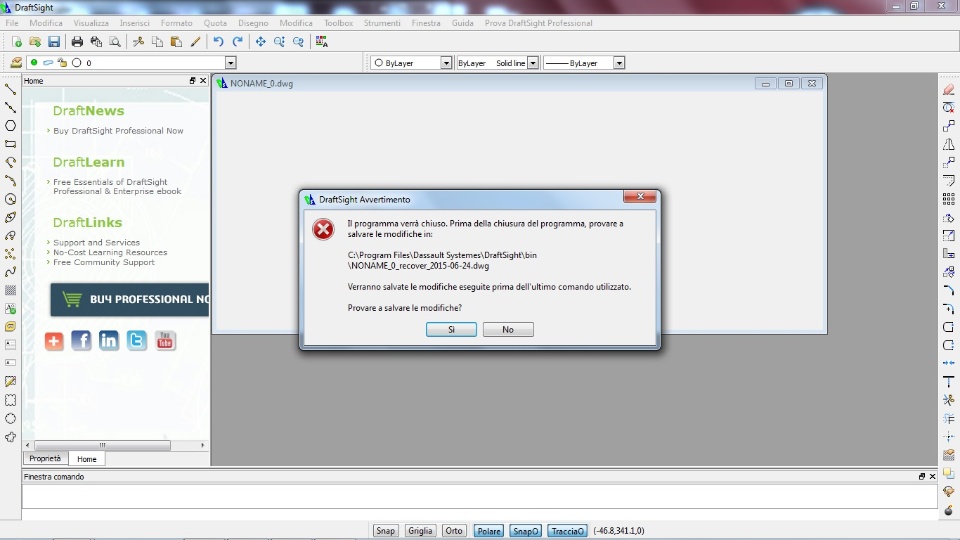Open the Inserisci menu
The width and height of the screenshot is (960, 540).
(135, 23)
